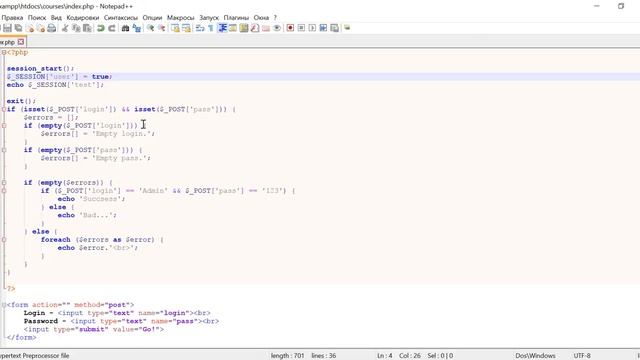Open the Вид menu
Screen dimensions: 640x360
tap(56, 18)
